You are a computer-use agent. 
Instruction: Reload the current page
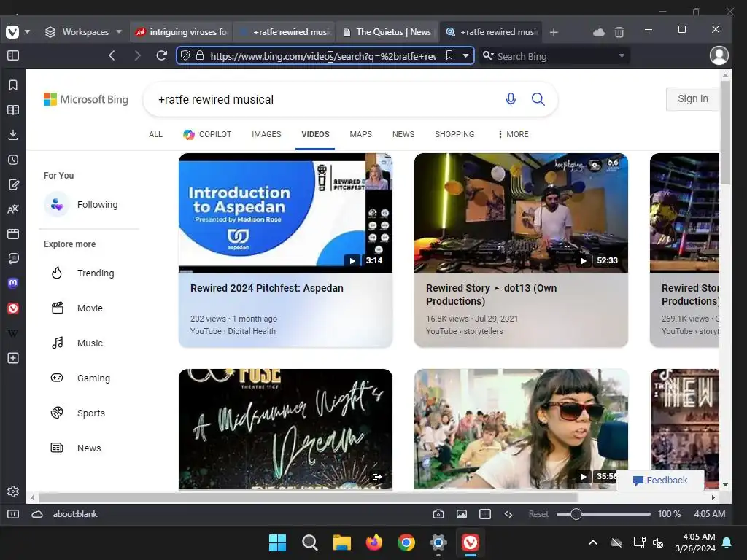(161, 55)
